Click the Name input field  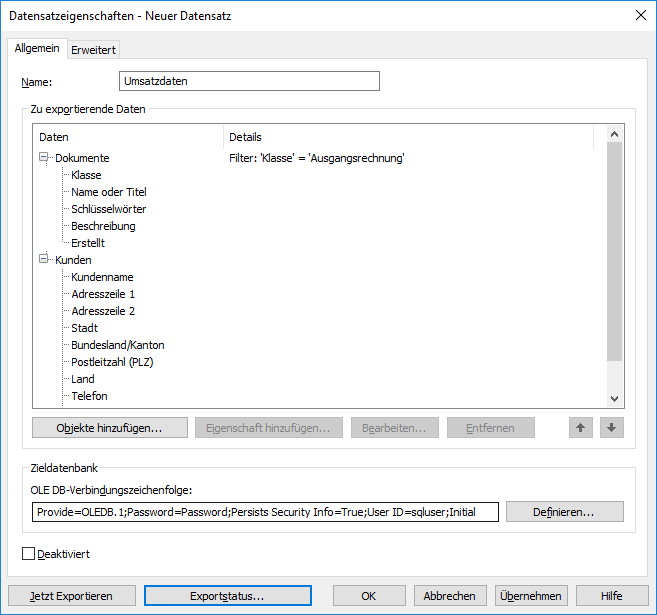click(249, 82)
